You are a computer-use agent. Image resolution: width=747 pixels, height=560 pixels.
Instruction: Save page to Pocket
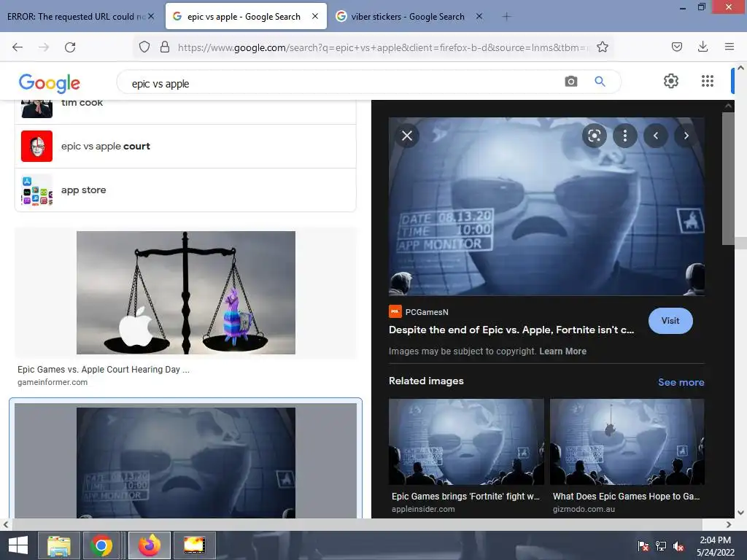pyautogui.click(x=676, y=47)
